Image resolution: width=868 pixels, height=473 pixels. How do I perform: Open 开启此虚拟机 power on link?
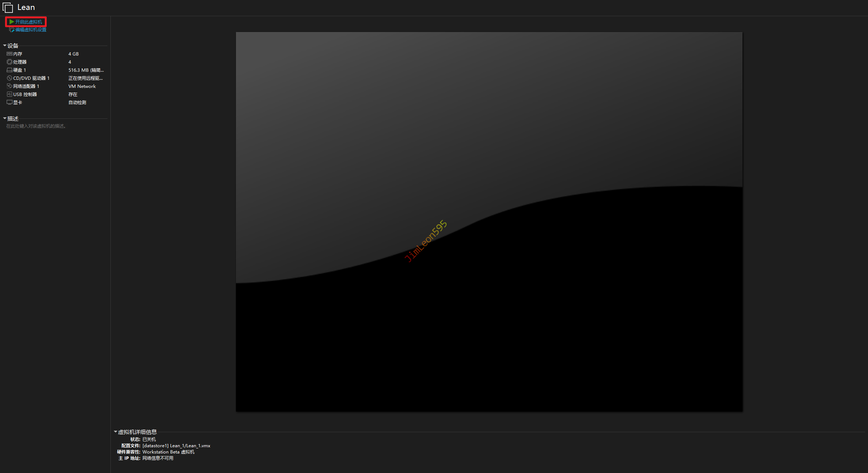29,22
